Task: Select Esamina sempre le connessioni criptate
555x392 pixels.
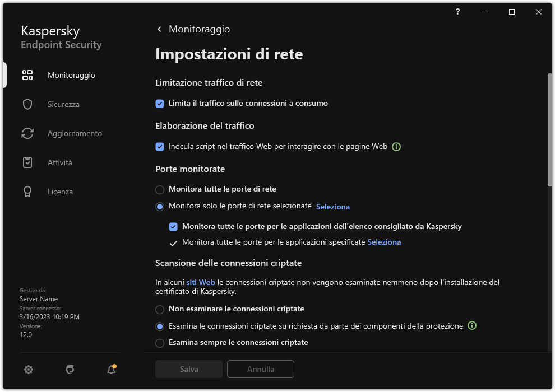Action: pyautogui.click(x=160, y=342)
